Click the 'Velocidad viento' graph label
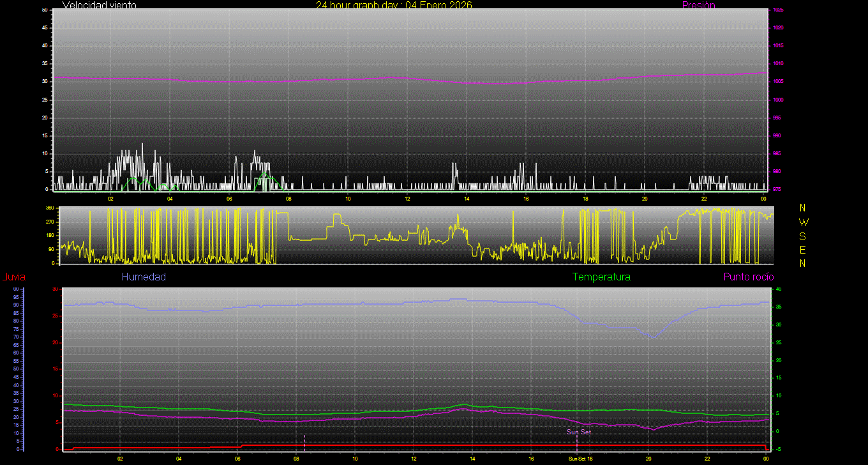This screenshot has width=868, height=465. coord(99,5)
